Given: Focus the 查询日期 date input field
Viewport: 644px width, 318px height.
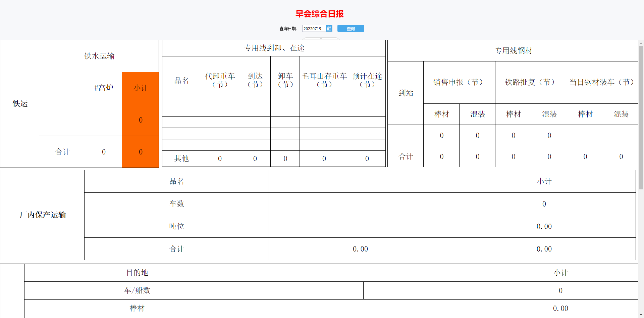Looking at the screenshot, I should coord(314,29).
